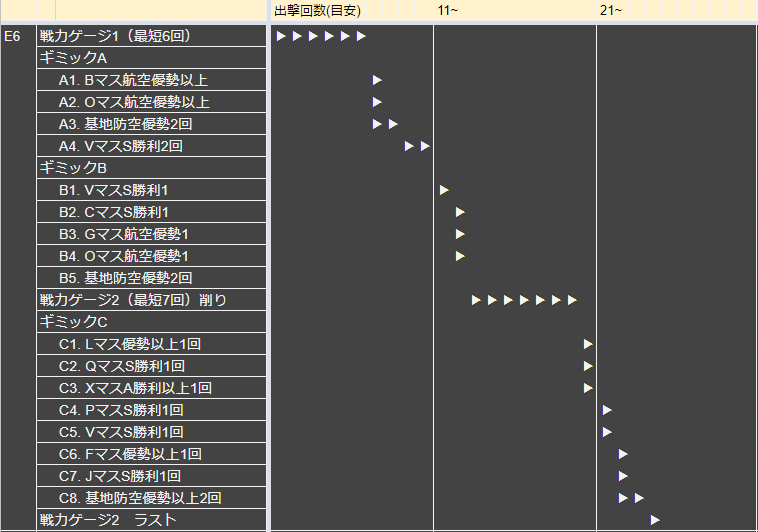The width and height of the screenshot is (758, 532).
Task: Click the triangle marker in the C2 row
Action: (x=588, y=366)
